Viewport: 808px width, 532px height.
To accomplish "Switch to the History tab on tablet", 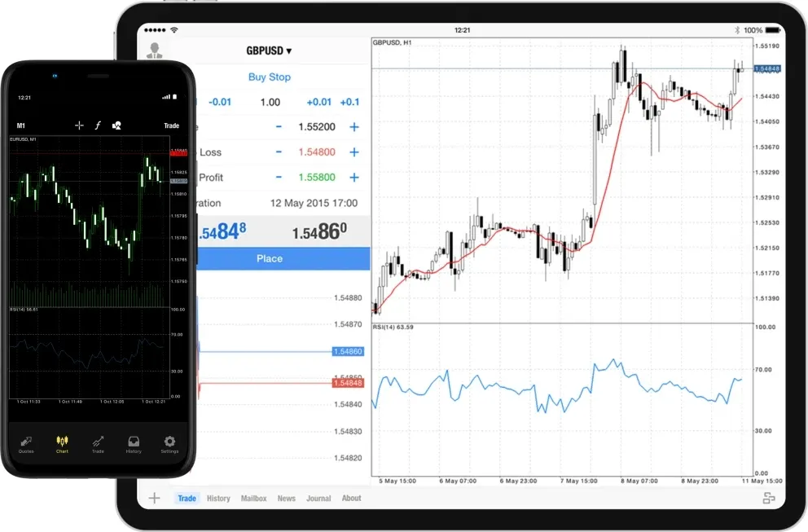I will (x=218, y=499).
